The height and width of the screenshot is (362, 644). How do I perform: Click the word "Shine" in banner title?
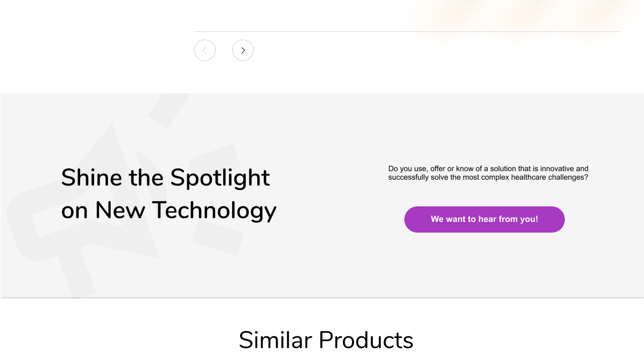click(x=92, y=178)
